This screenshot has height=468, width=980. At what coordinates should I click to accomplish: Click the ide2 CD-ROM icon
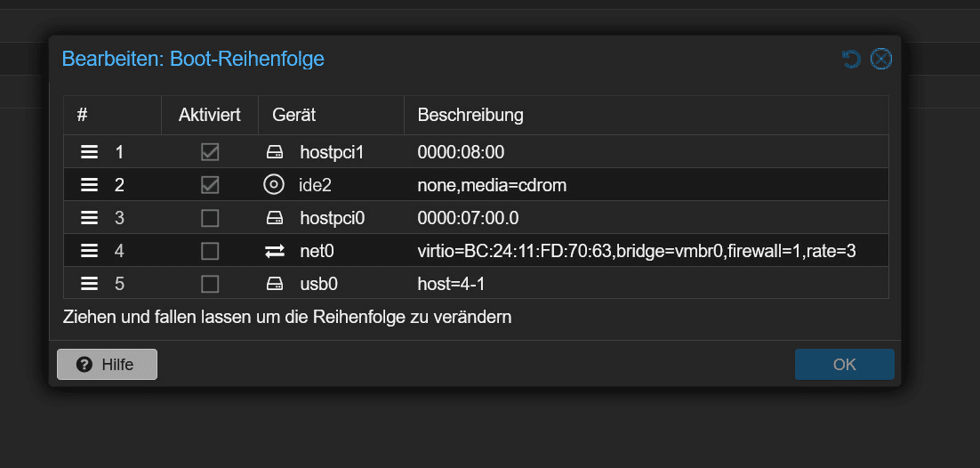pyautogui.click(x=274, y=185)
